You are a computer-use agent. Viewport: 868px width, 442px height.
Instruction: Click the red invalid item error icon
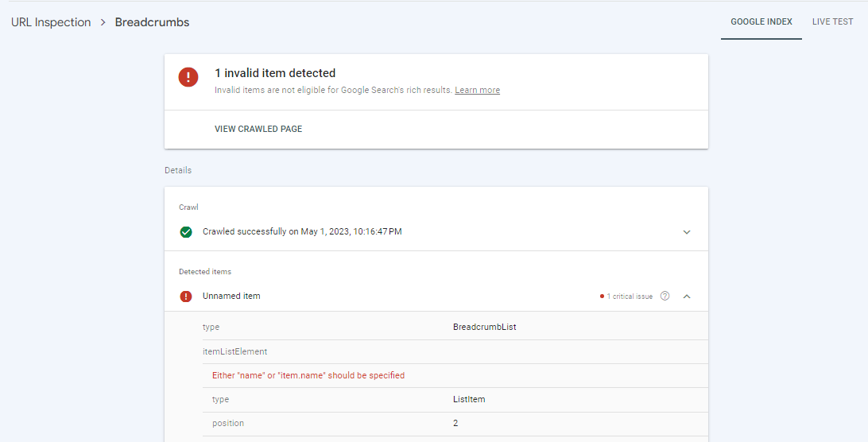coord(188,77)
